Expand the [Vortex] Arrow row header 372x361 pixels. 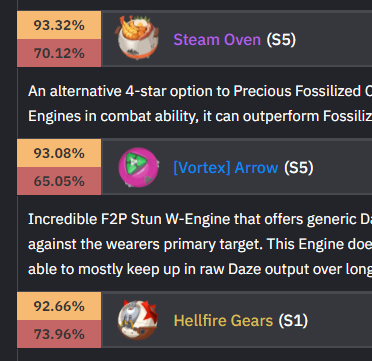click(237, 167)
